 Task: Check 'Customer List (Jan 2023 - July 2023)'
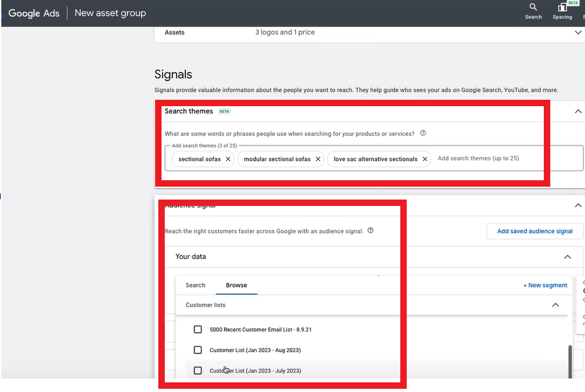(x=198, y=371)
